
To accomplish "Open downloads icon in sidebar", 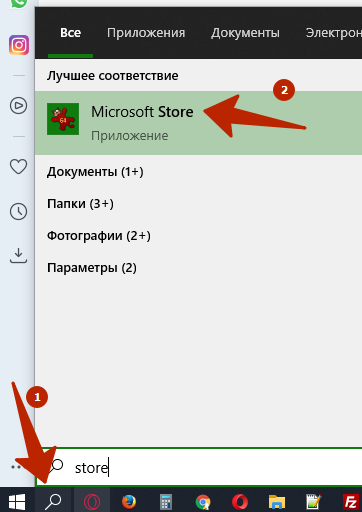I will click(18, 255).
